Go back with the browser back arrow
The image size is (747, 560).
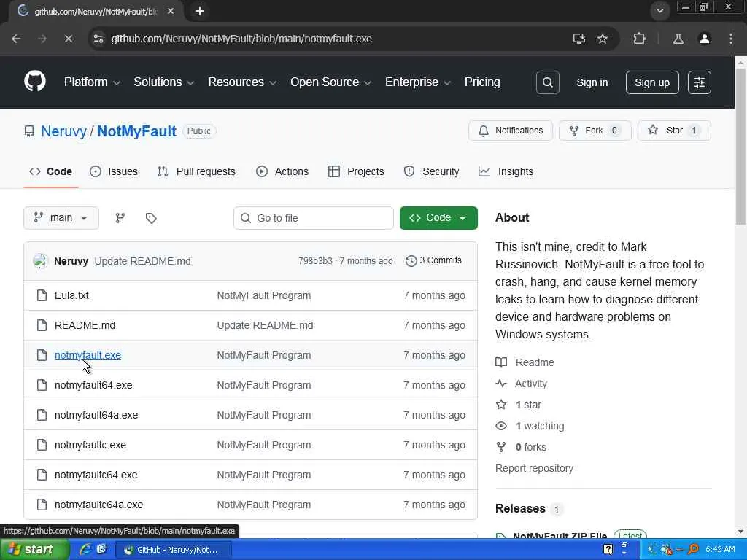[x=16, y=39]
